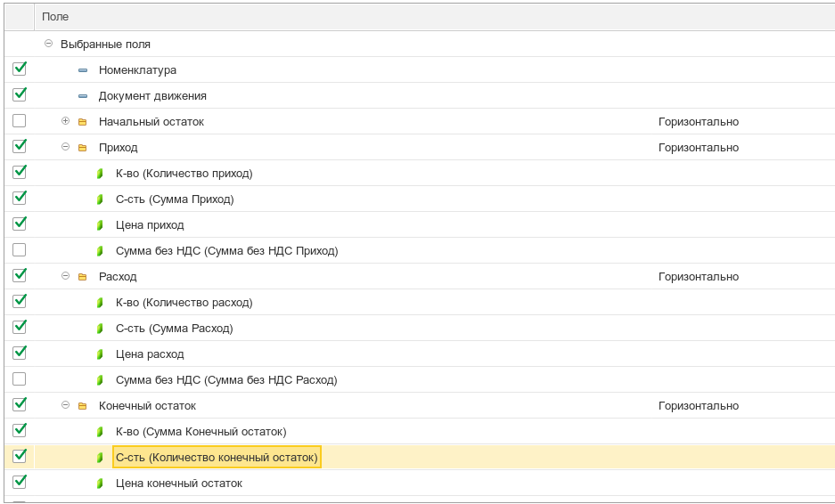Uncheck С-сть (Сумма Расход) checkbox
The width and height of the screenshot is (835, 504).
tap(20, 328)
